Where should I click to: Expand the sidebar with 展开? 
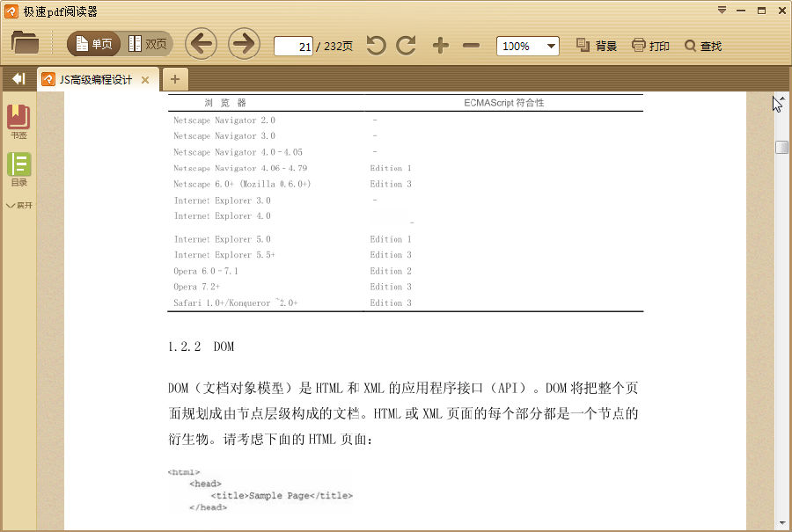pyautogui.click(x=19, y=206)
